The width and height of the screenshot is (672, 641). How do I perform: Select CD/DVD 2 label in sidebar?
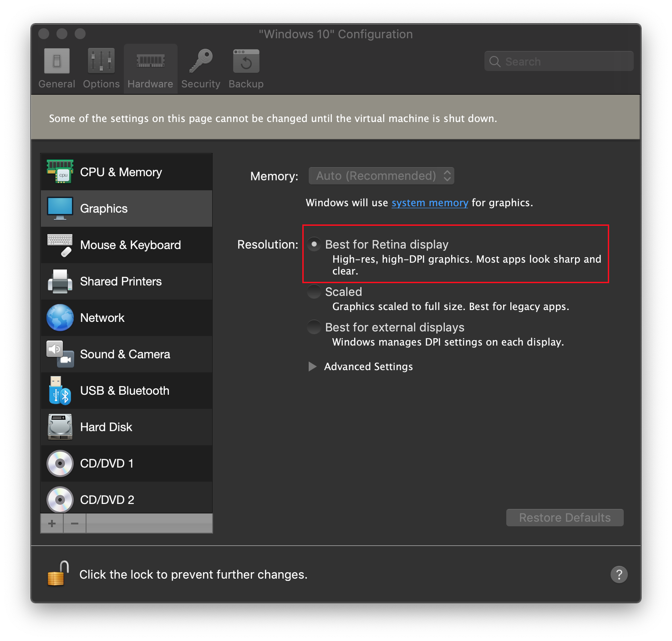point(107,500)
